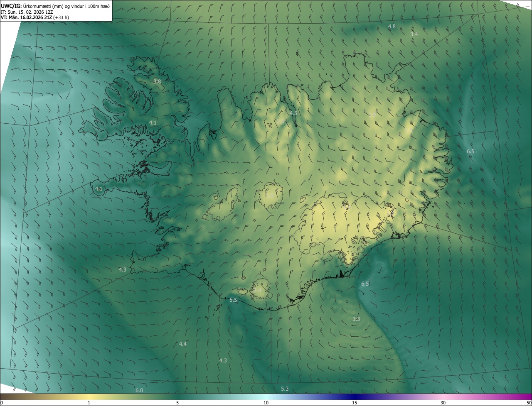The image size is (532, 406).
Task: Click the 5.5 value label on the map
Action: [233, 300]
